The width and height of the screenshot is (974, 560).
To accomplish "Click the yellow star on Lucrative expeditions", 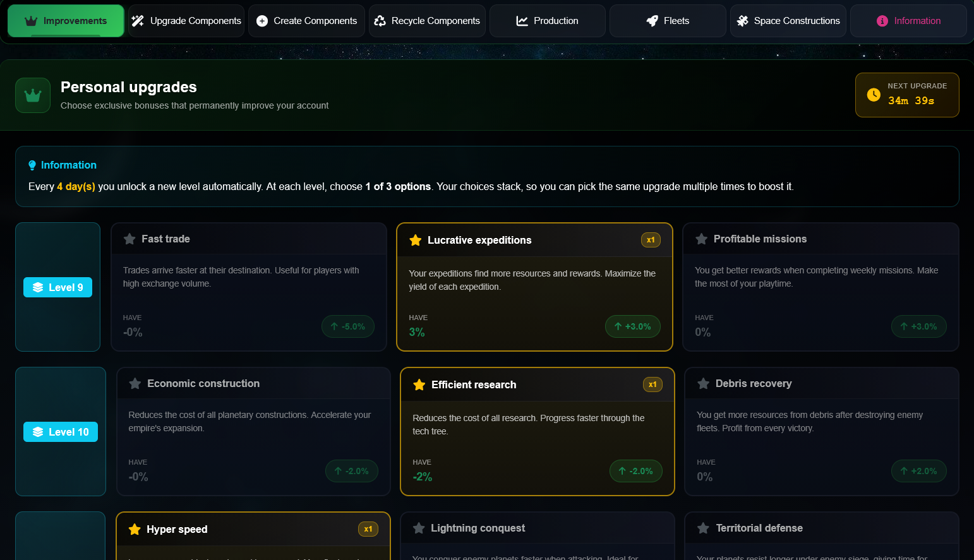I will point(415,240).
